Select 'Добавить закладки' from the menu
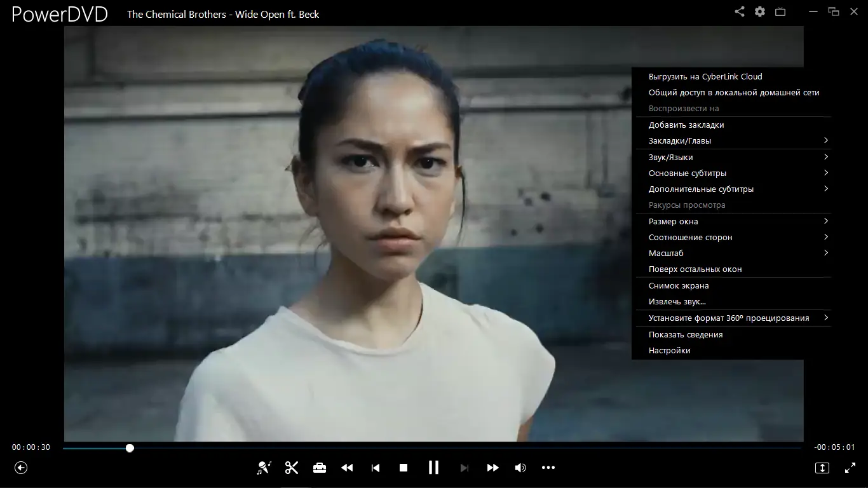 tap(731, 125)
